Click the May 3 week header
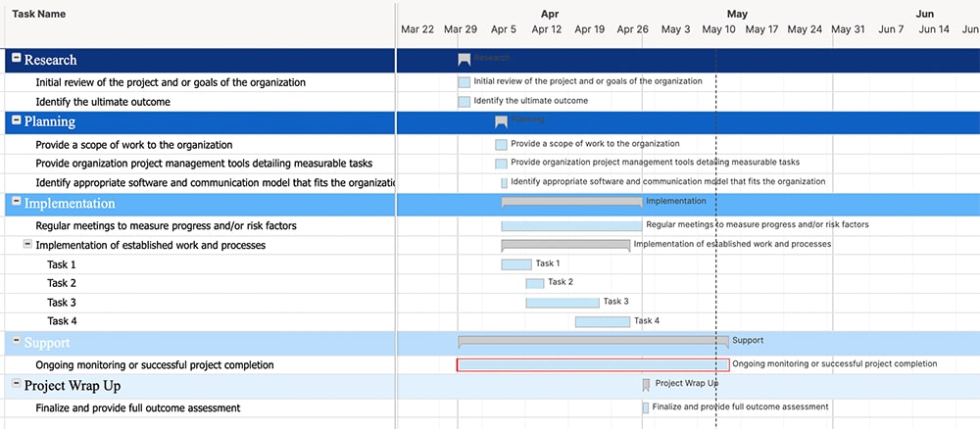The width and height of the screenshot is (980, 429). click(676, 29)
